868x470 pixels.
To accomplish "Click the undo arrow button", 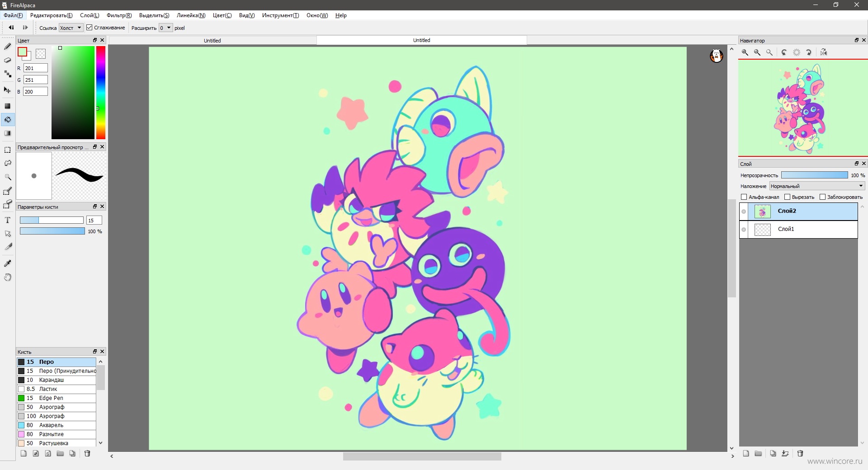I will tap(11, 28).
